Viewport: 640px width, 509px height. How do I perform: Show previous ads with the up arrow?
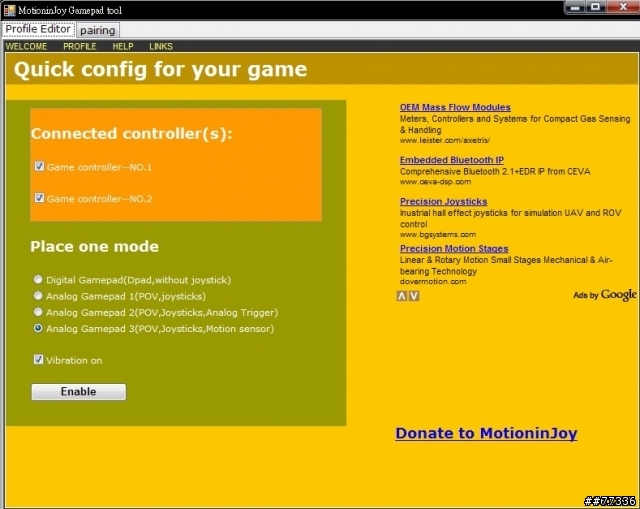point(402,296)
